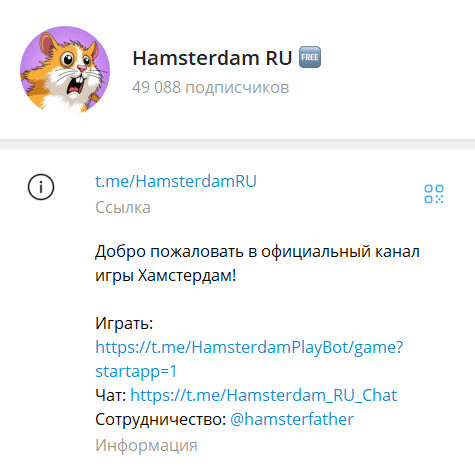Click the FREE emoji badge next to channel name
The height and width of the screenshot is (471, 475).
pos(310,57)
